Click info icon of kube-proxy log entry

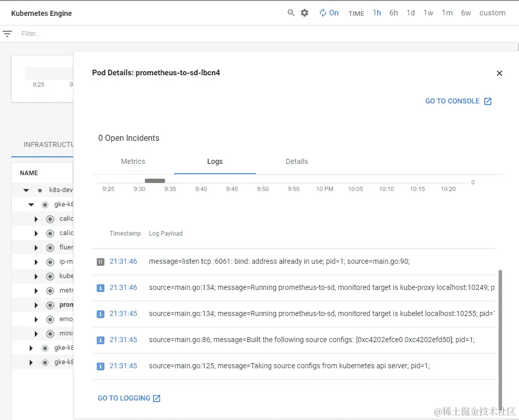click(100, 288)
